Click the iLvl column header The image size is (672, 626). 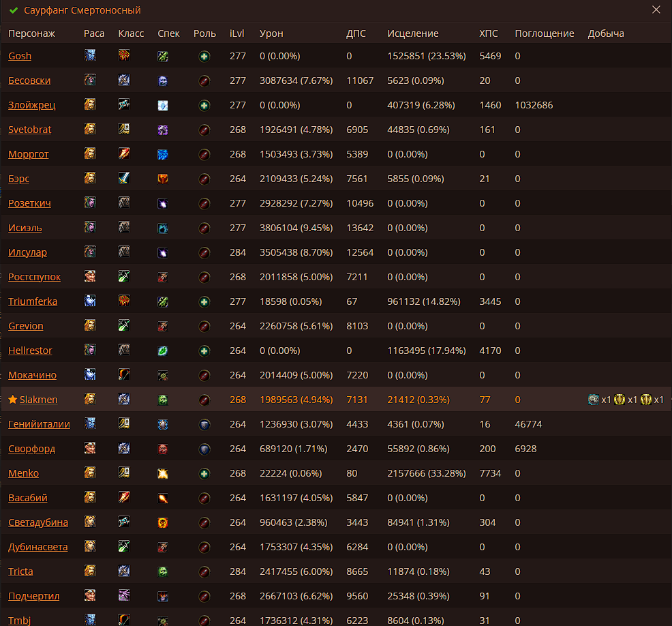click(237, 33)
